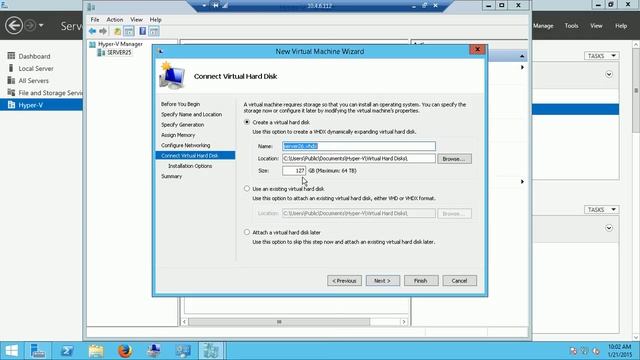Go to Specify Generation step
Screen dimensions: 640x360
point(182,124)
